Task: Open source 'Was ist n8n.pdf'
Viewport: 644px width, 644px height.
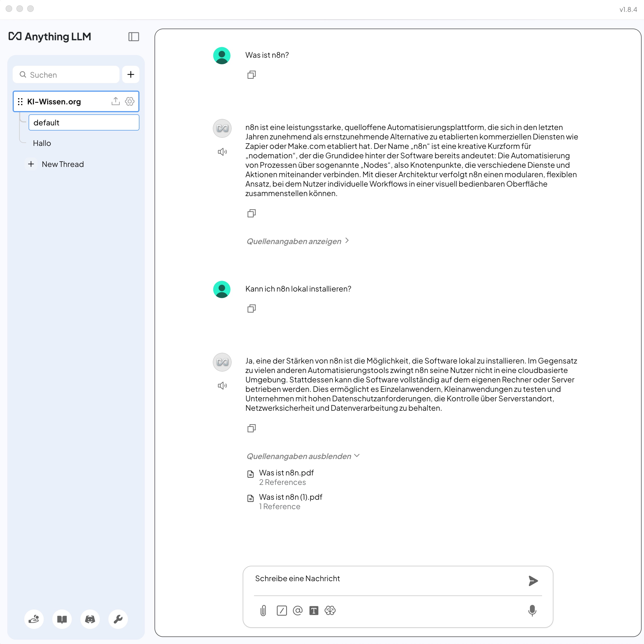Action: 286,473
